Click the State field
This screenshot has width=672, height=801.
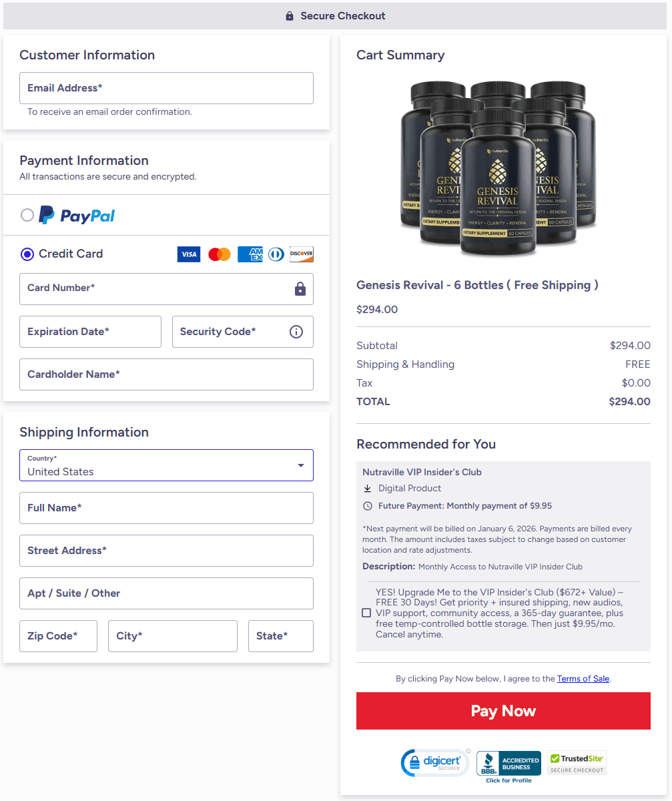tap(281, 636)
